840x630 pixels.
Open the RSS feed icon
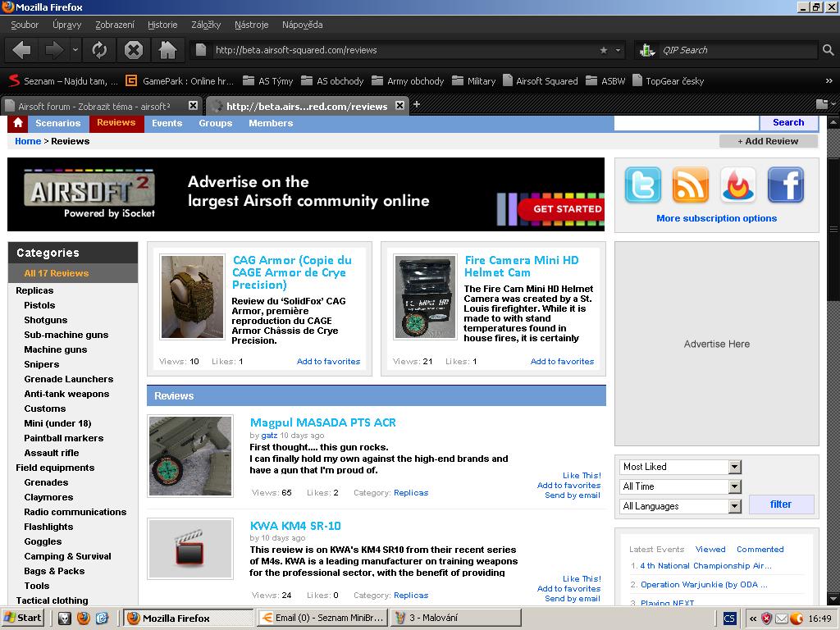(x=690, y=185)
